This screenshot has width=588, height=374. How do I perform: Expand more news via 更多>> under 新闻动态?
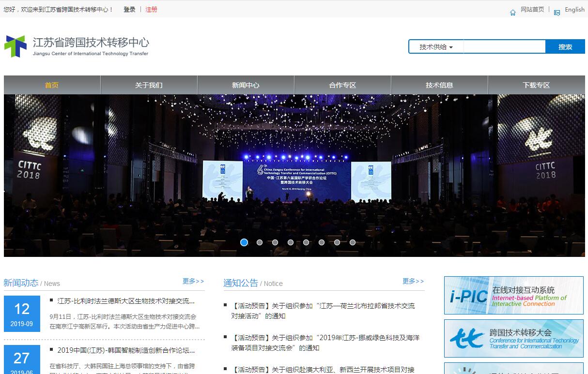(193, 281)
